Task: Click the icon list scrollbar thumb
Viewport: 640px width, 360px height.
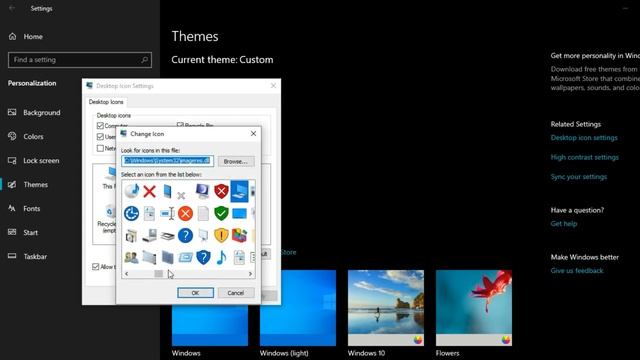Action: point(158,274)
